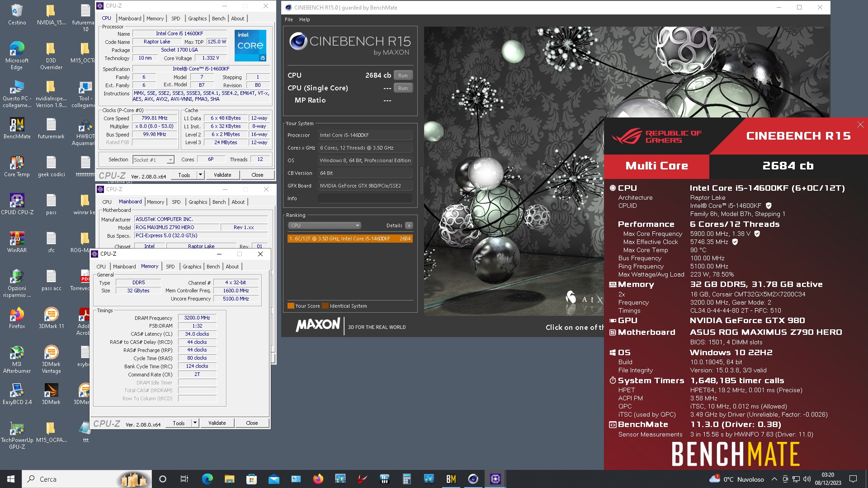Screen dimensions: 868x488
Task: Click the Intel Core i5 logo in CPU-Z
Action: pyautogui.click(x=250, y=46)
